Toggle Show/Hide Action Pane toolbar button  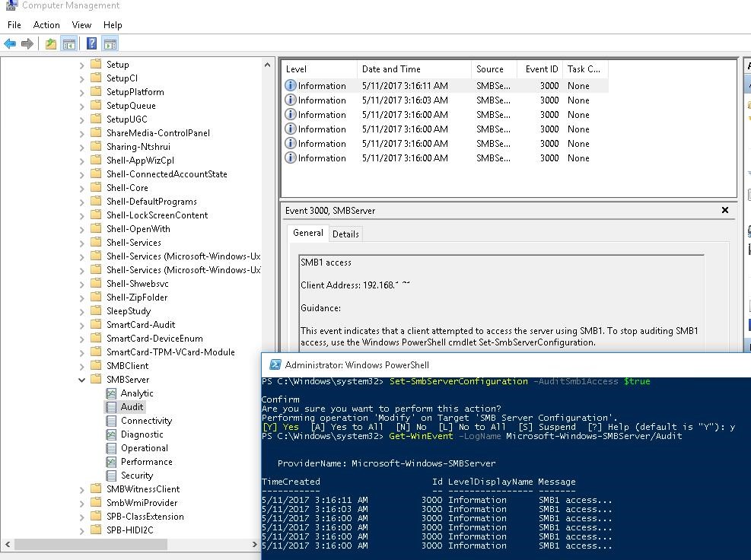click(x=110, y=44)
